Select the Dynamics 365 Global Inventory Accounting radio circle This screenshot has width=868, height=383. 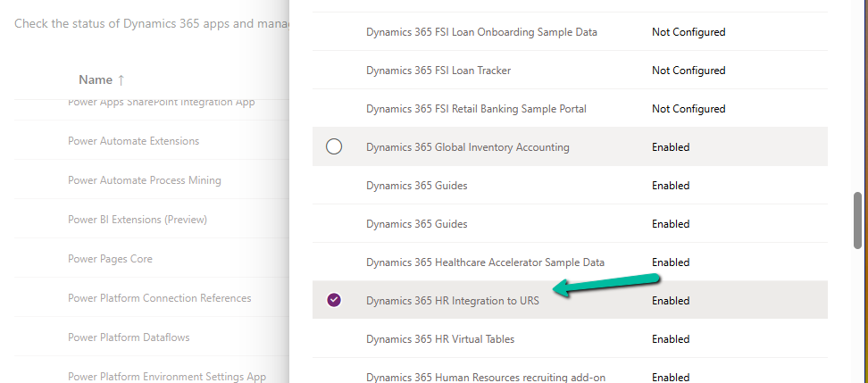pyautogui.click(x=334, y=147)
